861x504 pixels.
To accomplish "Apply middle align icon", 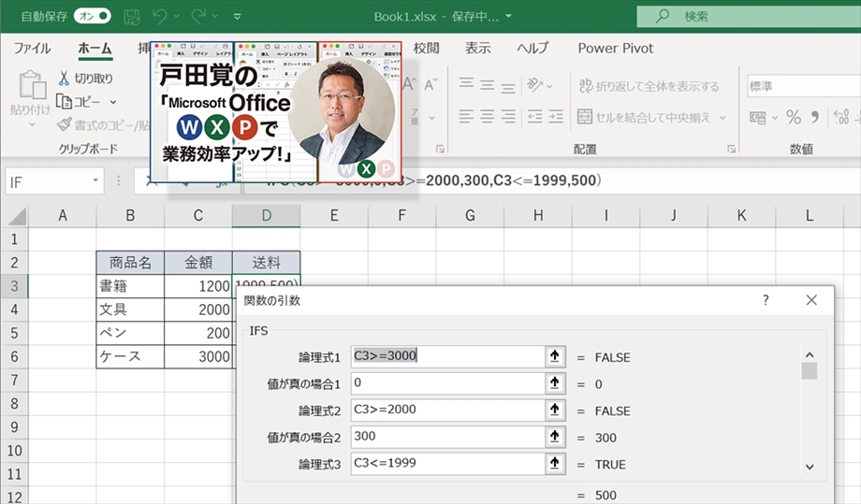I will 487,84.
